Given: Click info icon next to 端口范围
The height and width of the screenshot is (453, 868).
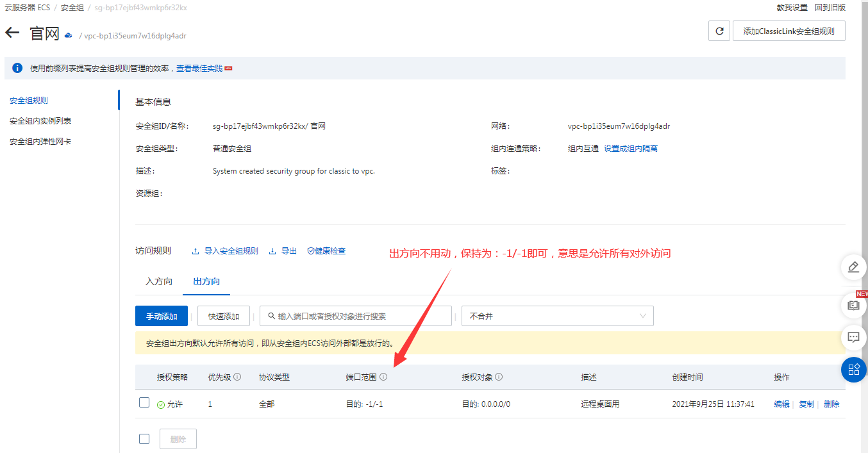Looking at the screenshot, I should point(383,377).
